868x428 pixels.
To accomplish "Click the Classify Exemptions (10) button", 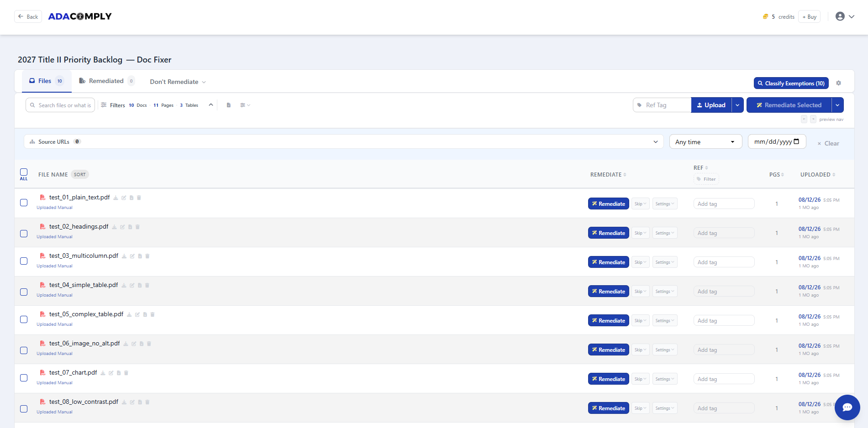I will tap(791, 83).
